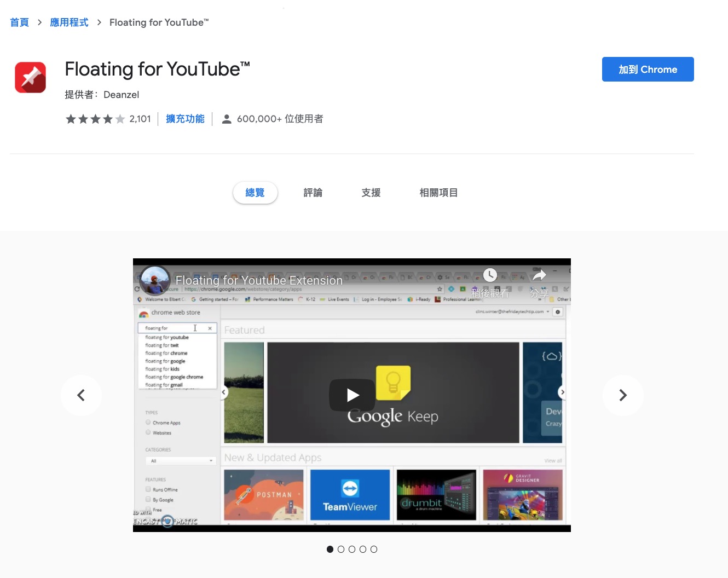Open the video title Floating for Youtube Extension

[x=259, y=280]
